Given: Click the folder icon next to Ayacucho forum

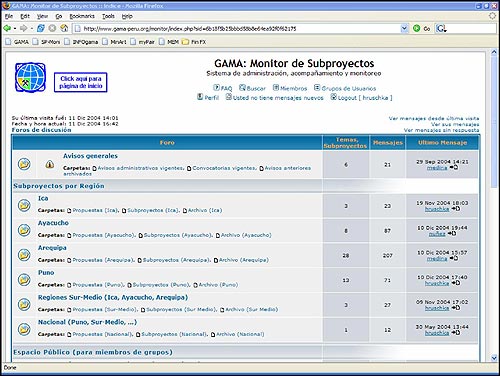Looking at the screenshot, I should click(24, 230).
